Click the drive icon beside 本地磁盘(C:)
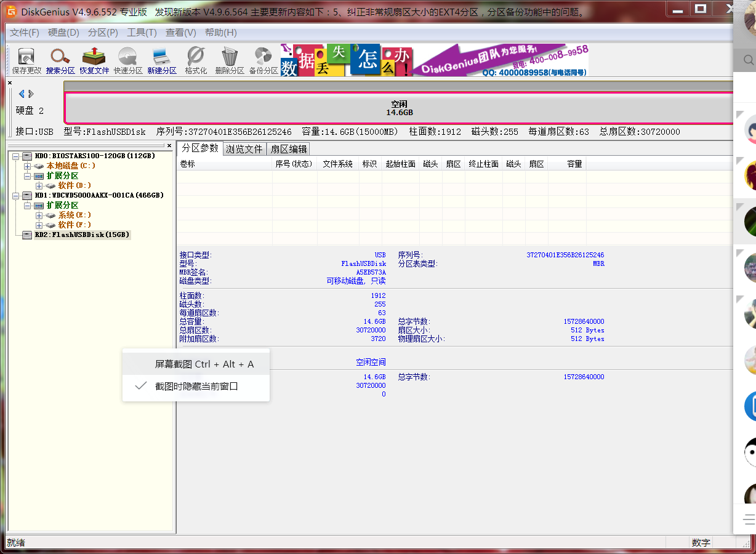Viewport: 756px width, 554px height. pos(39,166)
